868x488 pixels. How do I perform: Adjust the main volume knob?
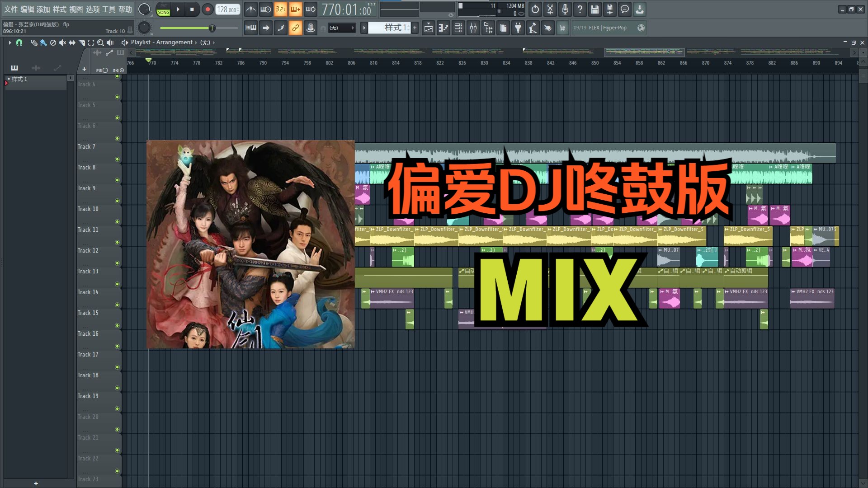coord(144,9)
